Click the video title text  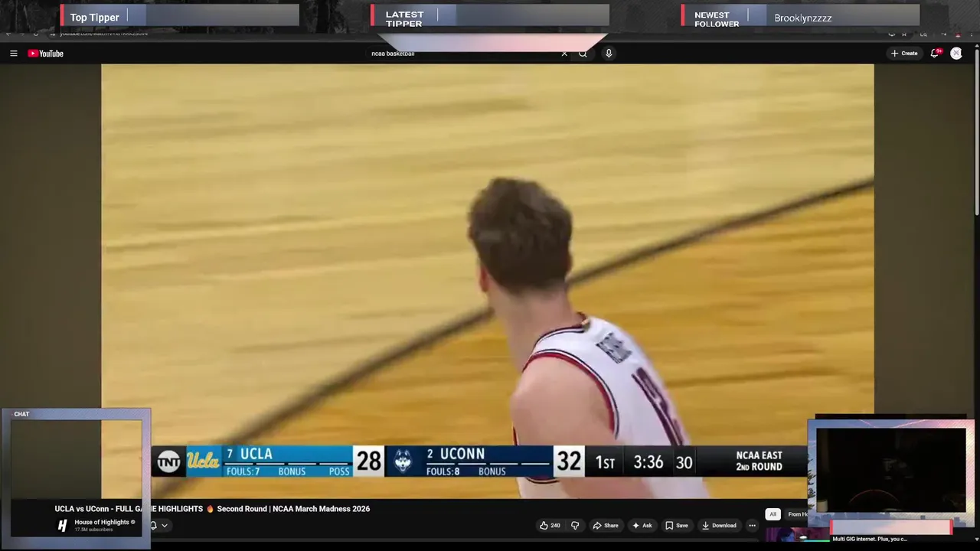click(x=212, y=509)
